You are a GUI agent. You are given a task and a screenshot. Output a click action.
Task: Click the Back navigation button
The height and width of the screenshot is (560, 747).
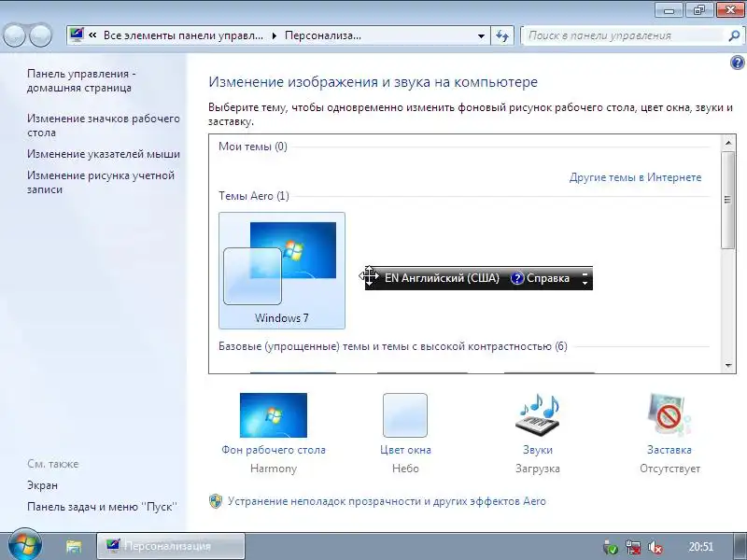[14, 35]
